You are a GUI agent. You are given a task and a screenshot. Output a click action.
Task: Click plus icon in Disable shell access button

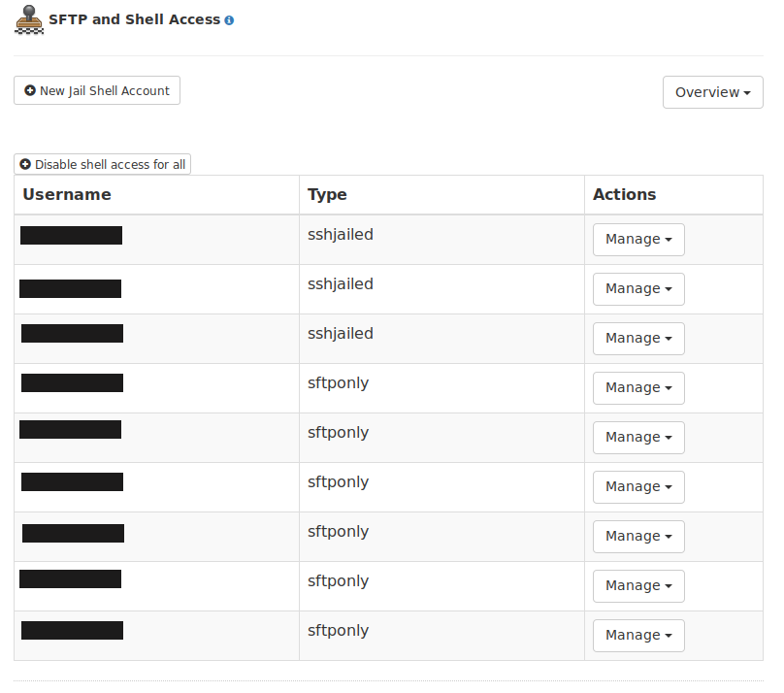(25, 164)
